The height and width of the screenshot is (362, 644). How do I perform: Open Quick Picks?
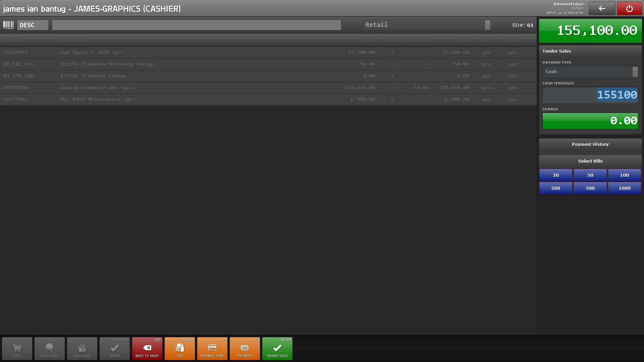50,349
